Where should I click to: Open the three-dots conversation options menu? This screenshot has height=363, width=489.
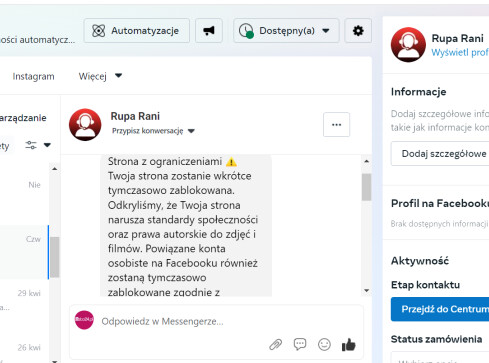(336, 125)
